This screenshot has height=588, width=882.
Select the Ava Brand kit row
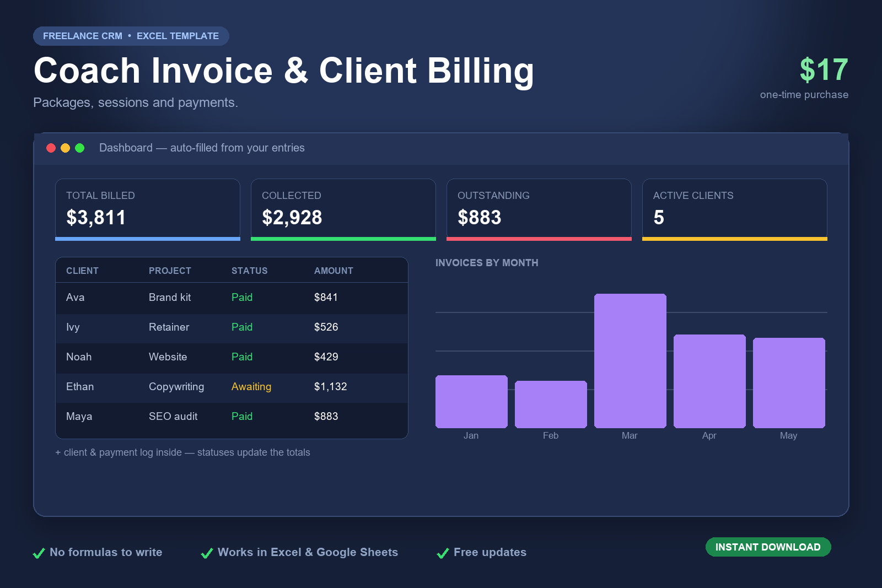232,298
